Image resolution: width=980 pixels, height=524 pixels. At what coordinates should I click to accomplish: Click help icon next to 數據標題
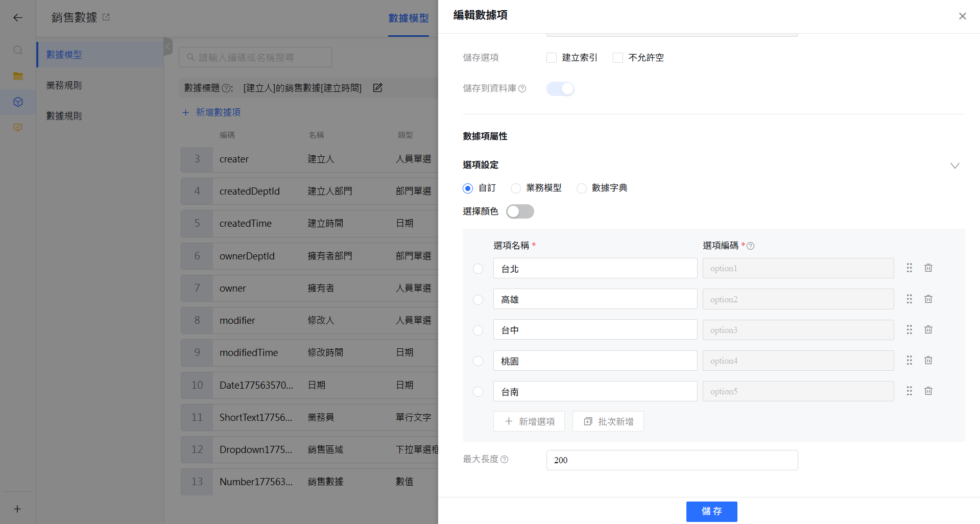pos(226,88)
